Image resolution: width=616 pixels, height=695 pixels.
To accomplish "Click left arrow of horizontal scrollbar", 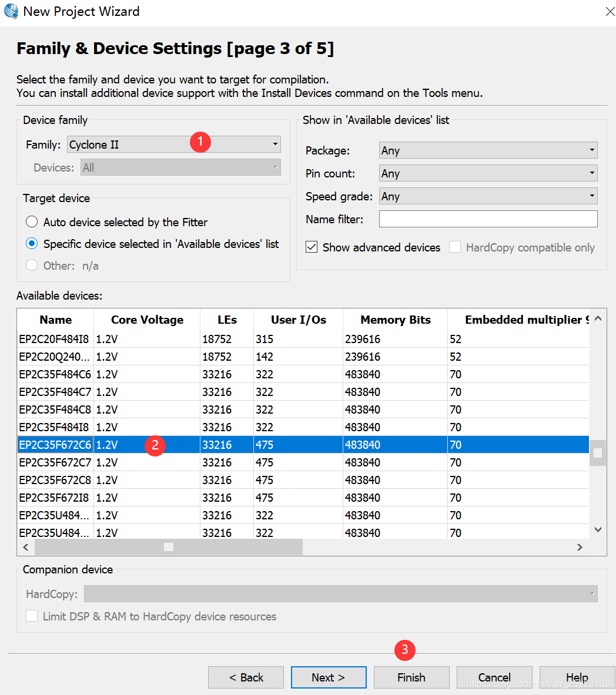I will [x=26, y=547].
